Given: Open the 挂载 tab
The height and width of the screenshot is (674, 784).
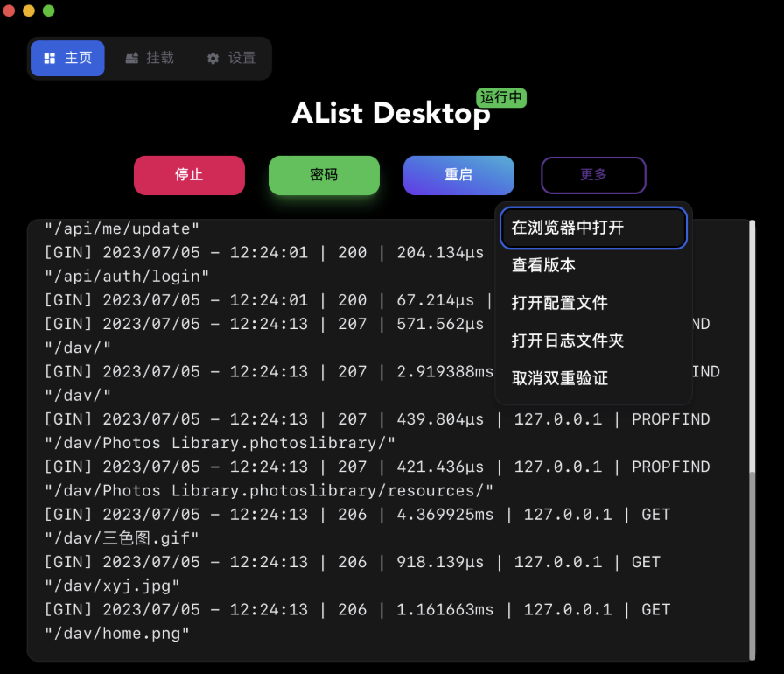Looking at the screenshot, I should [150, 58].
